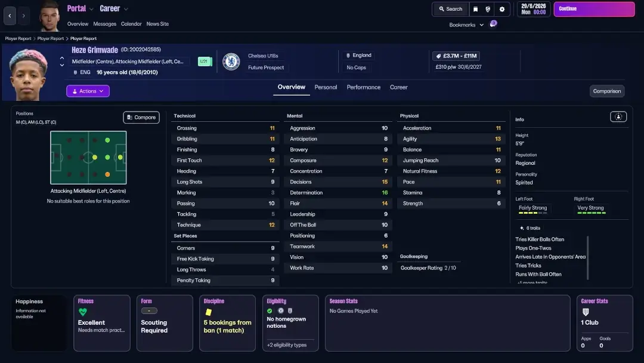Click the traits list scrollbar
The height and width of the screenshot is (363, 644).
point(588,258)
